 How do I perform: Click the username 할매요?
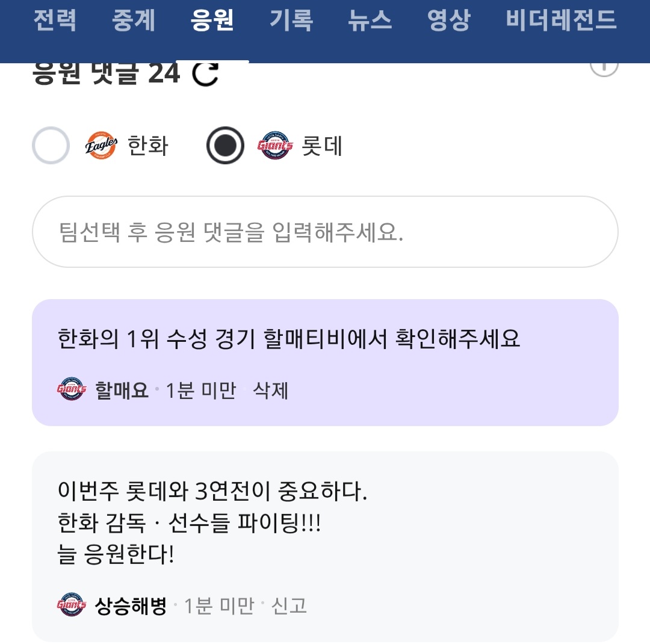[x=122, y=391]
